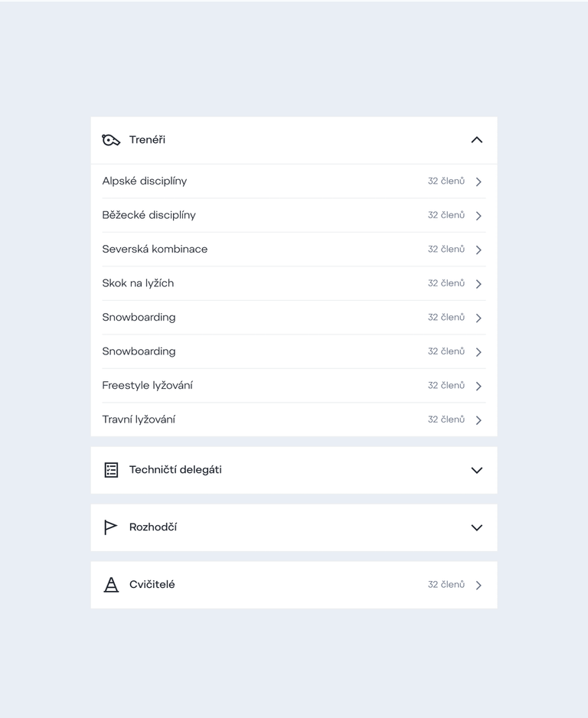Viewport: 588px width, 718px height.
Task: Click the arrow icon on Běžecké disciplíny row
Action: (479, 216)
